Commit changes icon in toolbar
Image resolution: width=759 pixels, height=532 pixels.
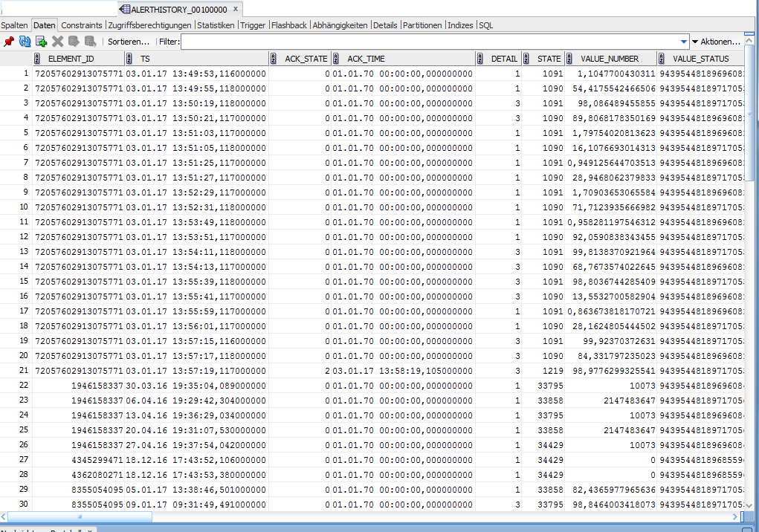tap(74, 42)
